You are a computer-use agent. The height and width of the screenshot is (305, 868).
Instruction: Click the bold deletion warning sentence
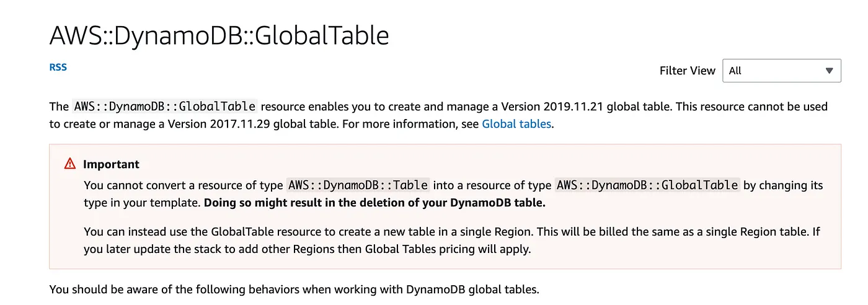click(x=374, y=203)
